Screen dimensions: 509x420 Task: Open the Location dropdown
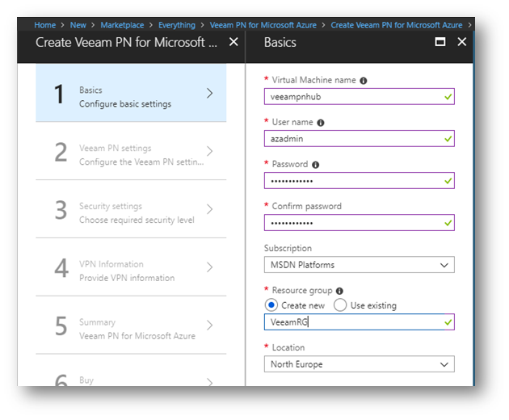[x=359, y=364]
